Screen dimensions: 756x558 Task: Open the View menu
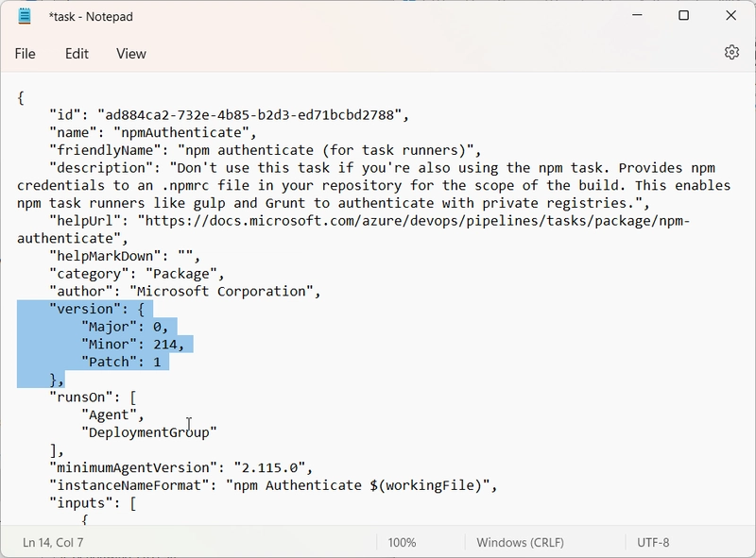pos(131,54)
